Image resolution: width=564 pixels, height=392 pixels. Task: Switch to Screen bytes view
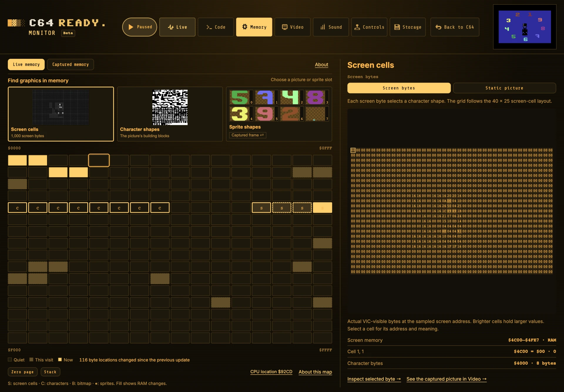tap(399, 88)
